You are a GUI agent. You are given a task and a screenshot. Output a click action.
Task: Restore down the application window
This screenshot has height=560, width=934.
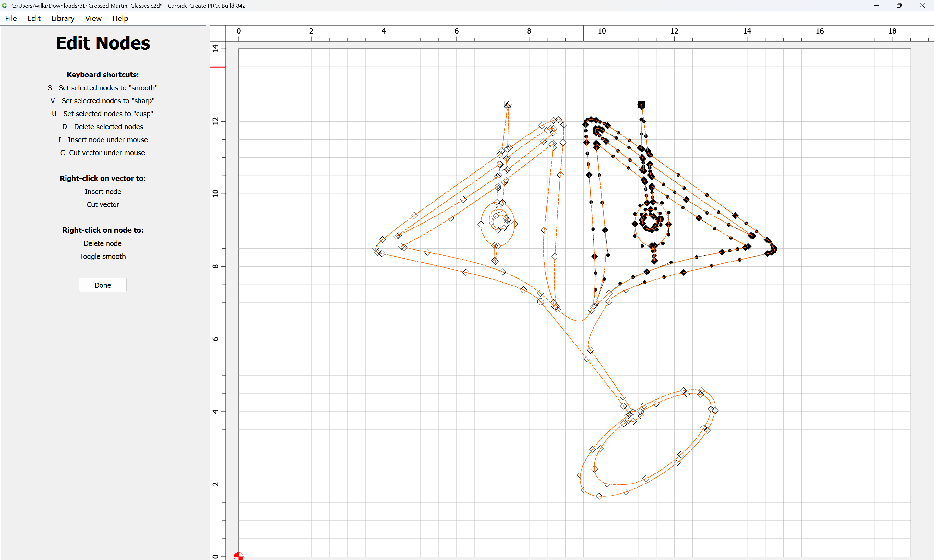point(899,5)
